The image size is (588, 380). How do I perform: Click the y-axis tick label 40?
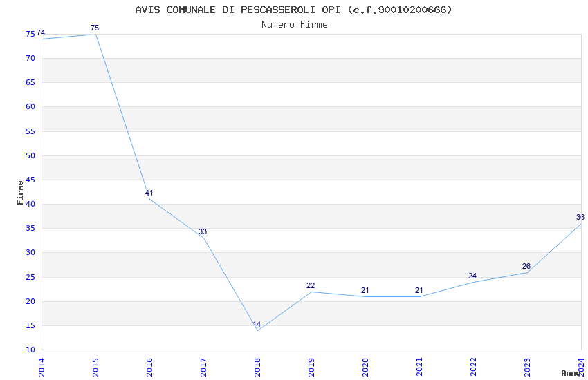(30, 205)
